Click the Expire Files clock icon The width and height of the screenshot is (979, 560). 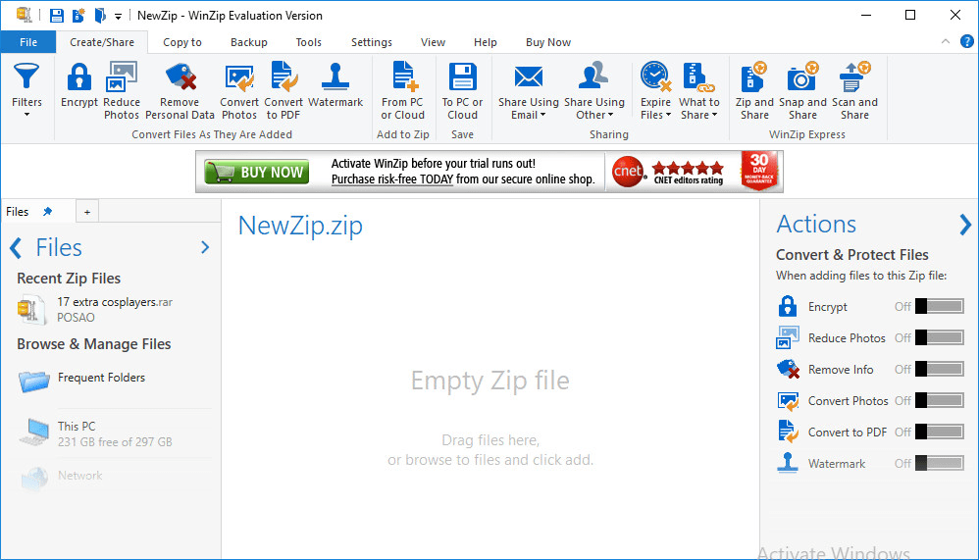(655, 76)
